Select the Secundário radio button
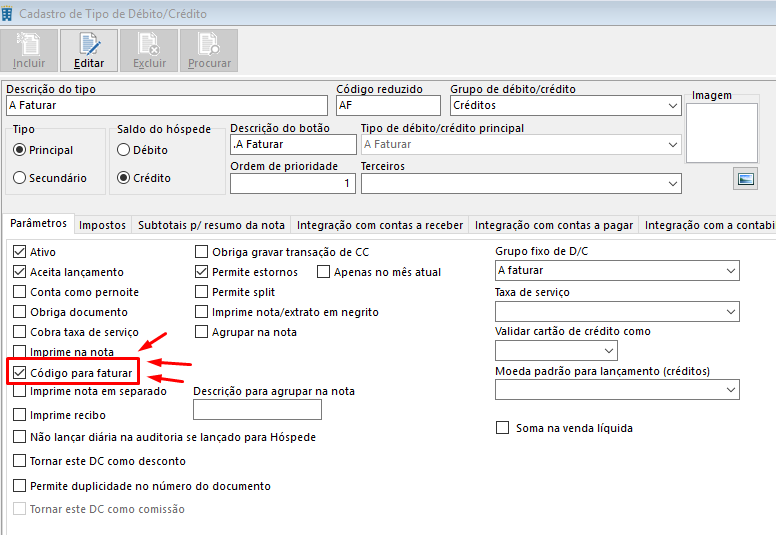The height and width of the screenshot is (535, 776). point(19,178)
